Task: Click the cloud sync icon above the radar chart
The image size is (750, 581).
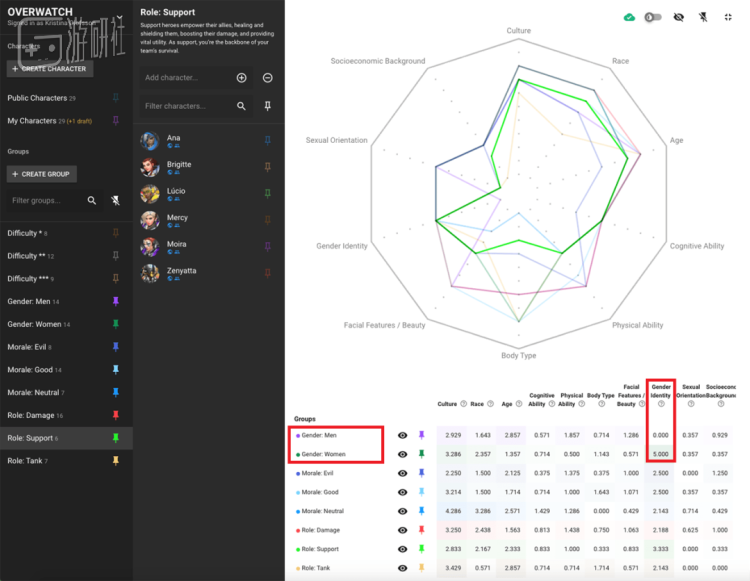Action: tap(629, 17)
